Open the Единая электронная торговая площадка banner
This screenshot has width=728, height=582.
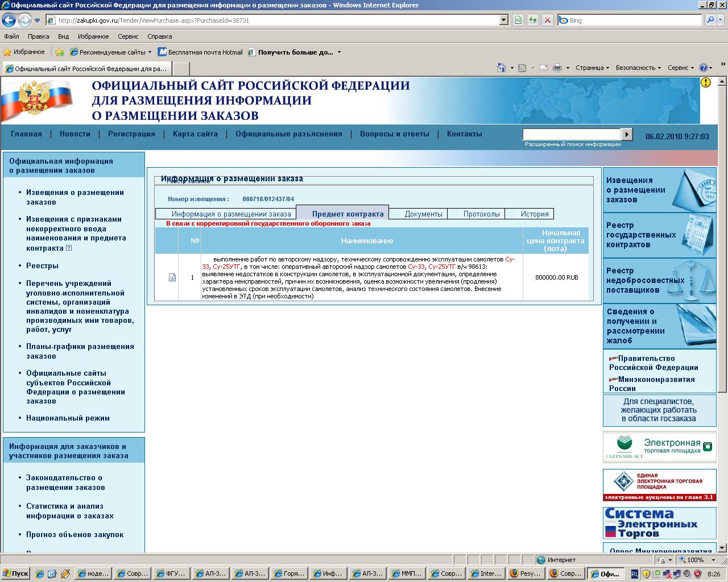tap(659, 485)
